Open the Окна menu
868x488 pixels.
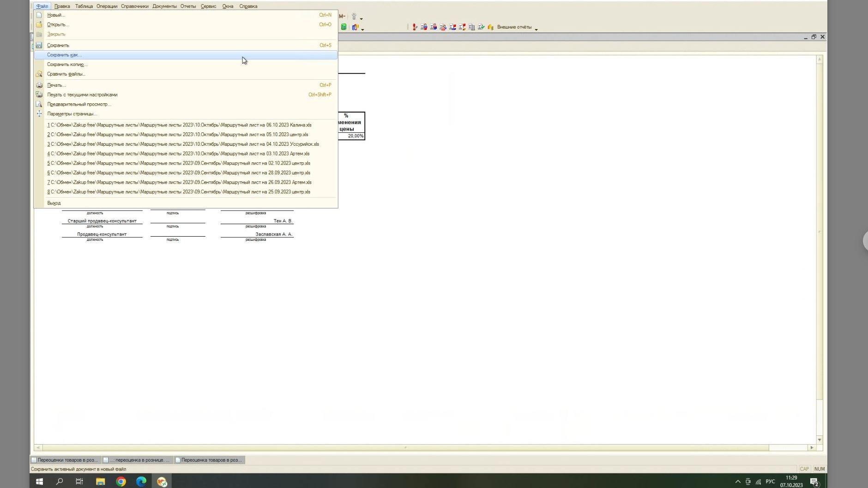click(228, 6)
